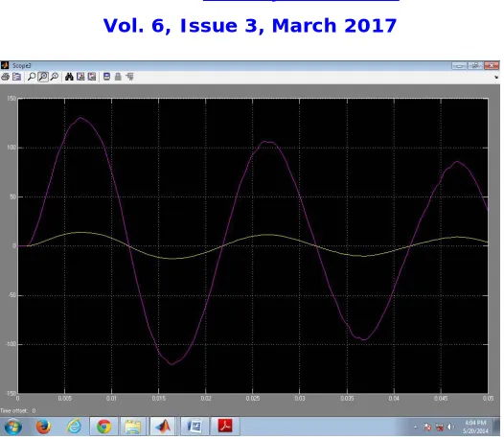
Task: Click the 100 y-axis tick label
Action: tap(11, 148)
